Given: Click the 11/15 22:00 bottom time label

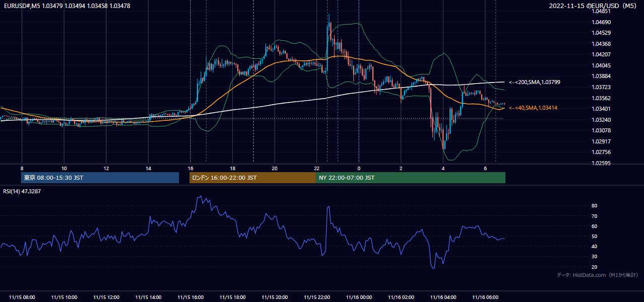Looking at the screenshot, I should (317, 297).
